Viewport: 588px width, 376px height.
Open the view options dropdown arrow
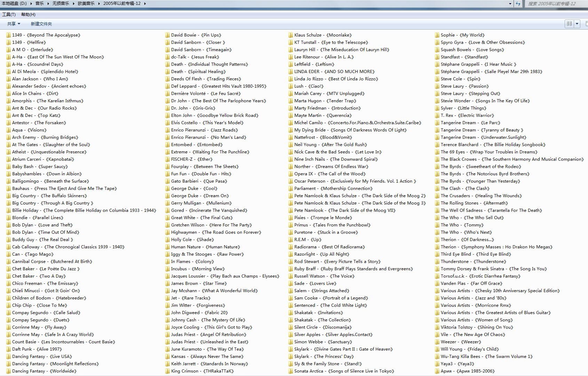click(x=577, y=24)
